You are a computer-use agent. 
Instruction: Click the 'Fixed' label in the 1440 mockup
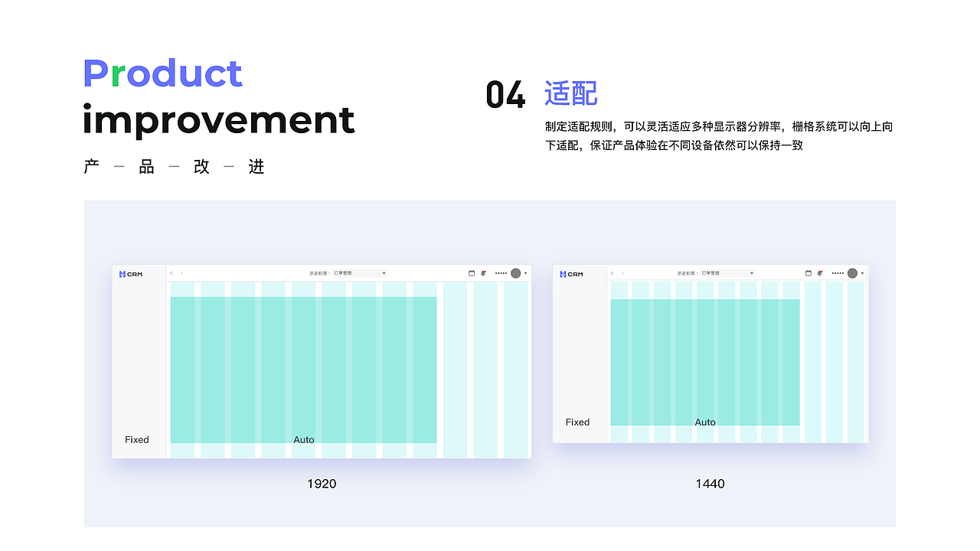point(577,422)
